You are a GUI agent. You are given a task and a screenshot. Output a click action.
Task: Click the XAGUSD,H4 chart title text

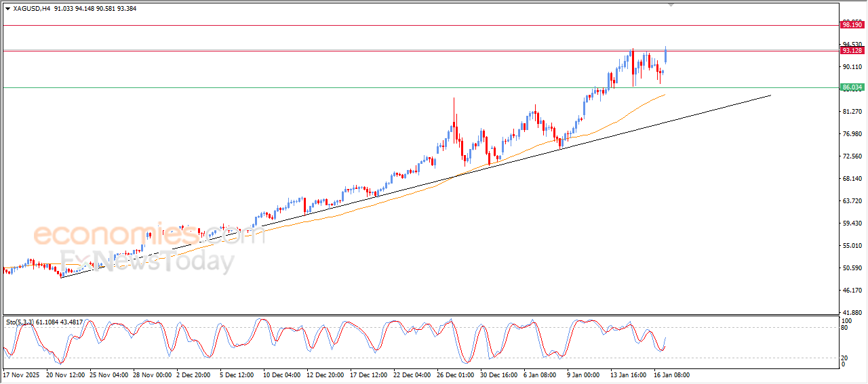(32, 9)
